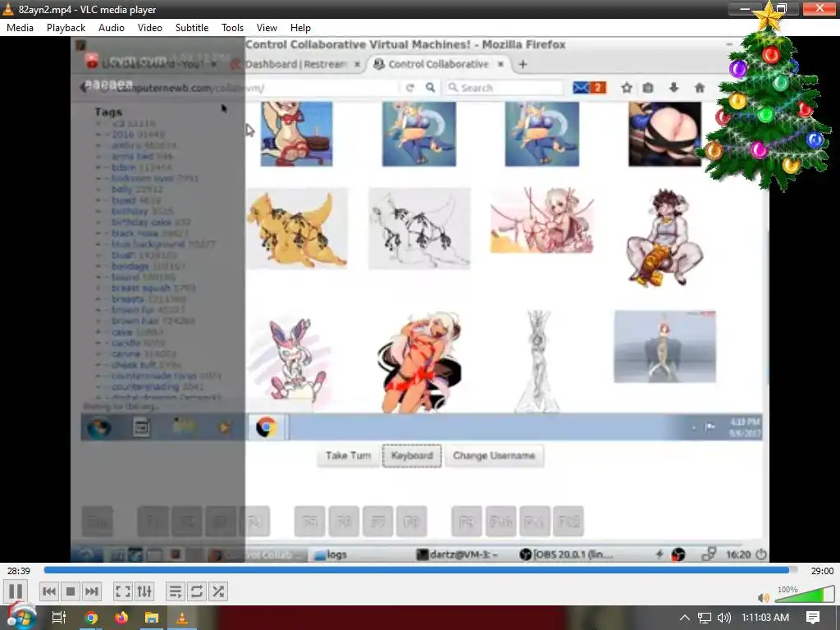Launch Firefox from Windows taskbar
The height and width of the screenshot is (630, 840).
[x=121, y=618]
